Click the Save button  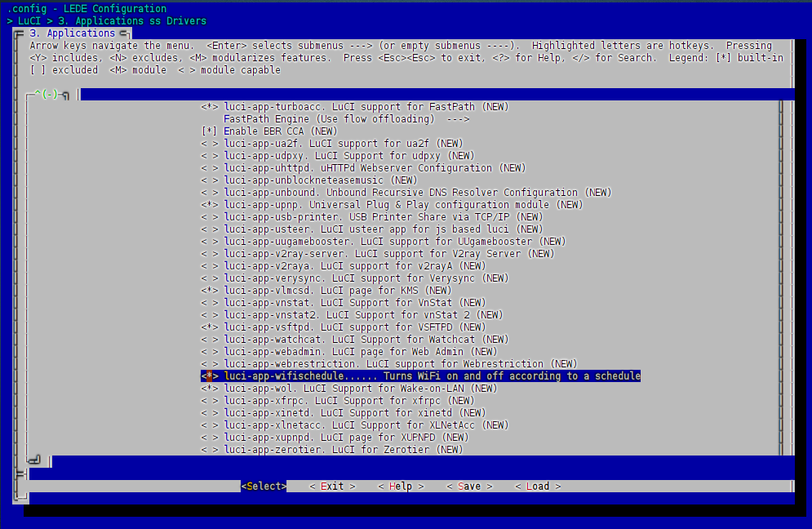pos(469,487)
